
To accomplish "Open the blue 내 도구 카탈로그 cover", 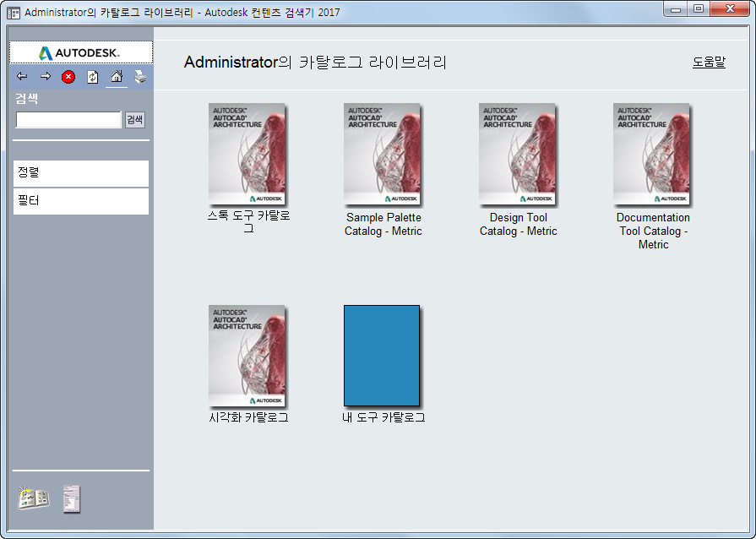I will [x=382, y=356].
